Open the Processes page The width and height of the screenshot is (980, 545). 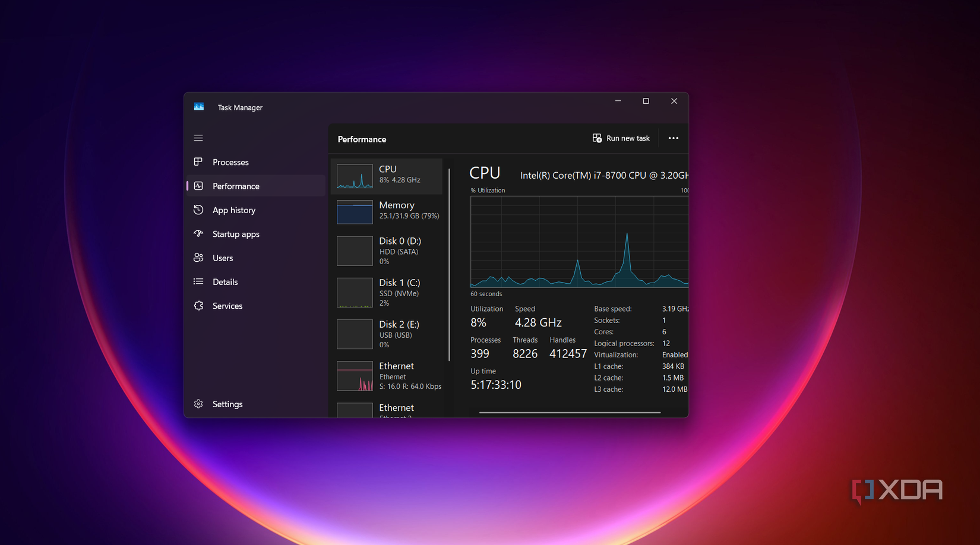point(255,162)
